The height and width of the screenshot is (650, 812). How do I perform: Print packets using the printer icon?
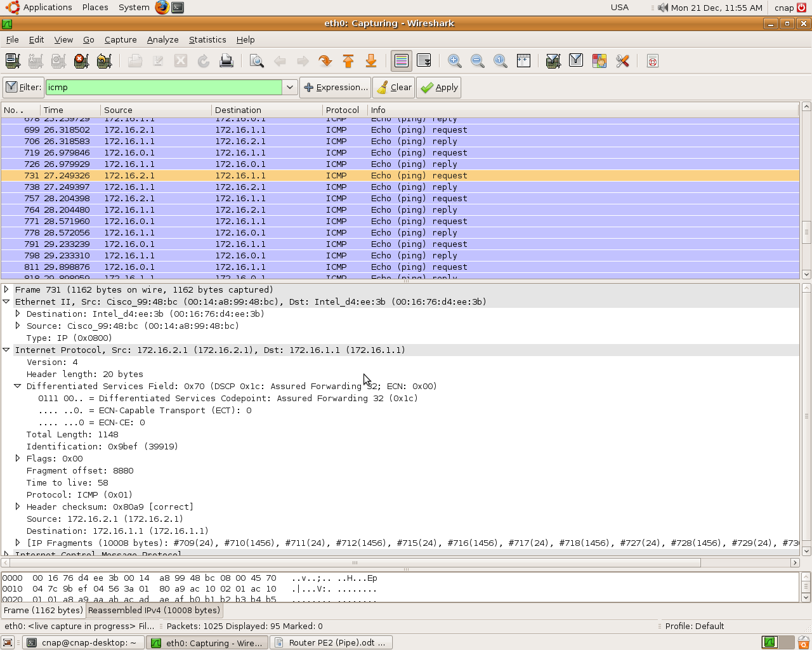point(226,61)
